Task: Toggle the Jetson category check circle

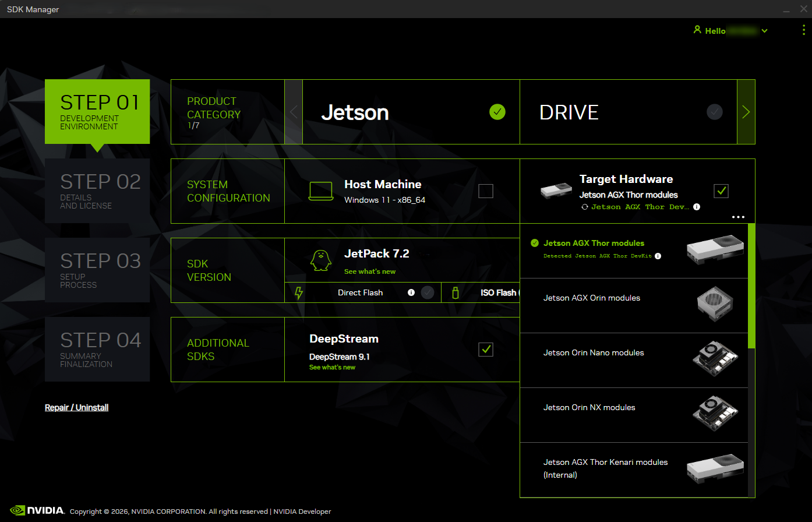Action: pyautogui.click(x=497, y=112)
